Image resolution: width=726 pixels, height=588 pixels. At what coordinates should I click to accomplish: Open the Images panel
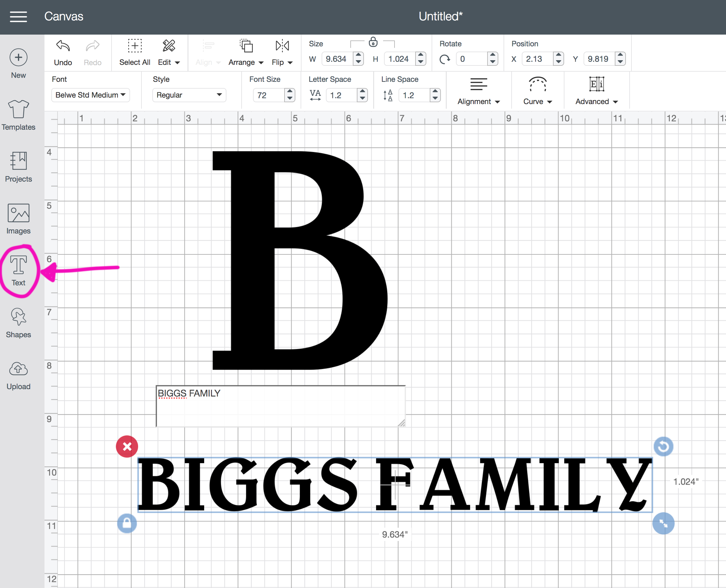pyautogui.click(x=18, y=218)
